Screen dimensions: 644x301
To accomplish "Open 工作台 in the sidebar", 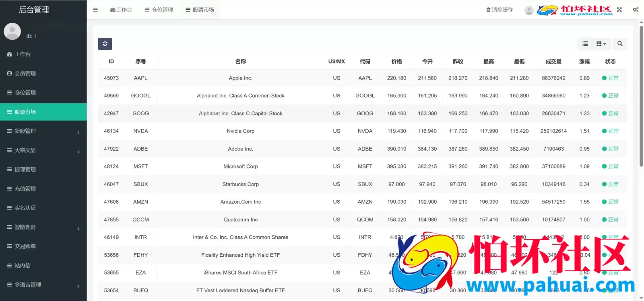I will 43,54.
